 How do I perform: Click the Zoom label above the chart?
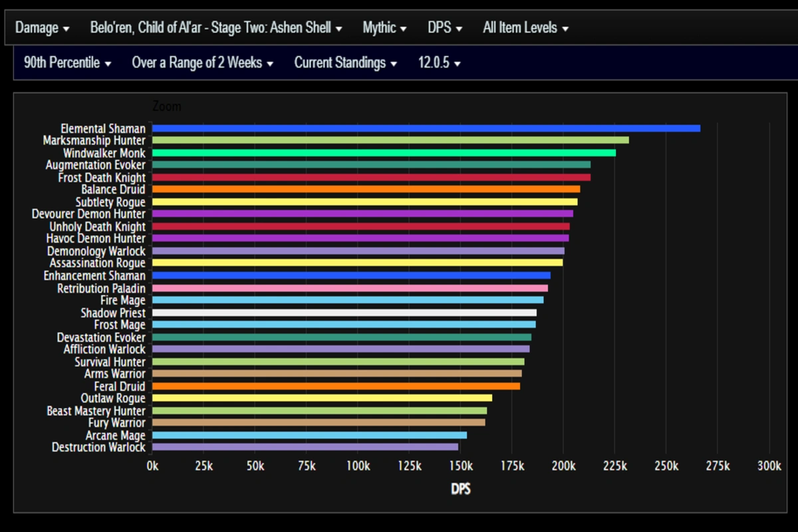click(x=167, y=106)
